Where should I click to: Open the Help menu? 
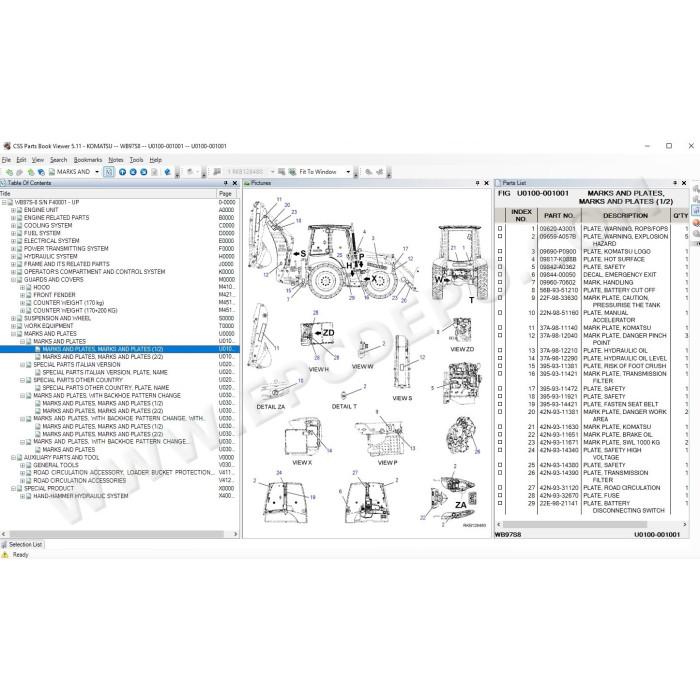point(155,160)
